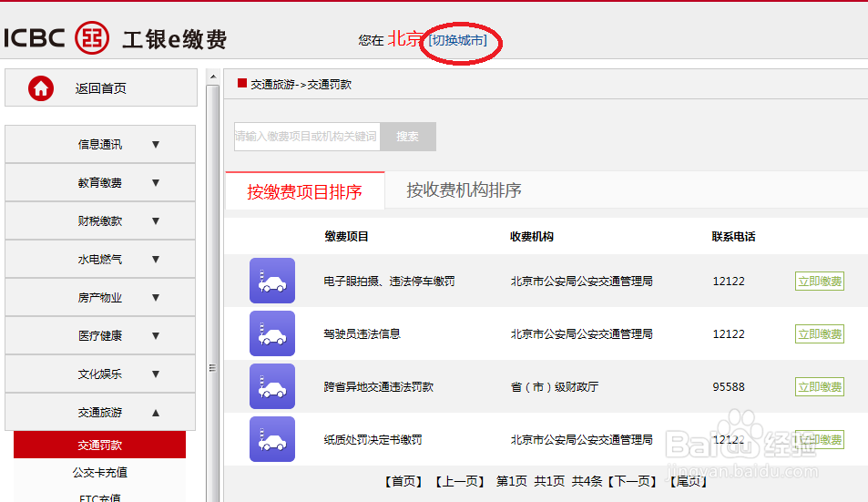Click car icon for 电子眼拍摄、违法停车缴罚
Image resolution: width=868 pixels, height=502 pixels.
tap(271, 281)
